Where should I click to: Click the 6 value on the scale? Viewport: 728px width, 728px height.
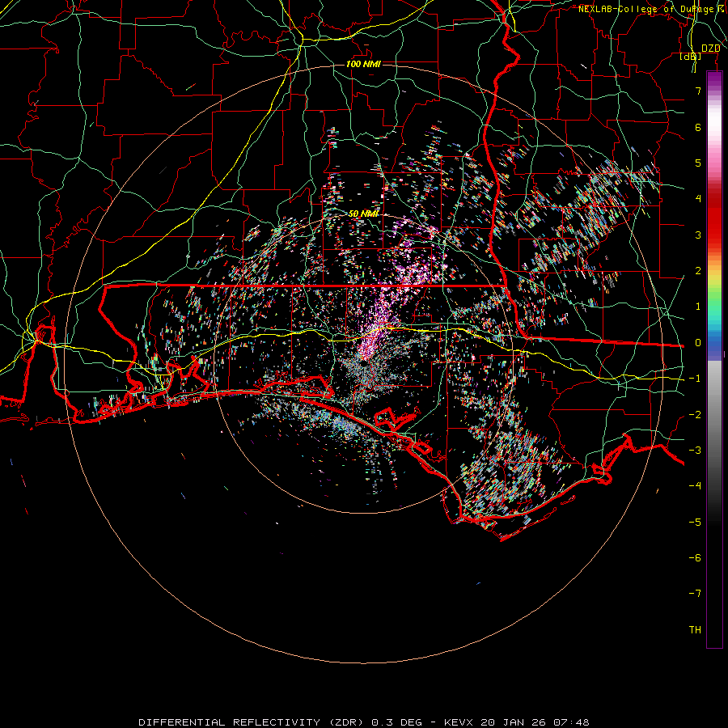tap(698, 127)
